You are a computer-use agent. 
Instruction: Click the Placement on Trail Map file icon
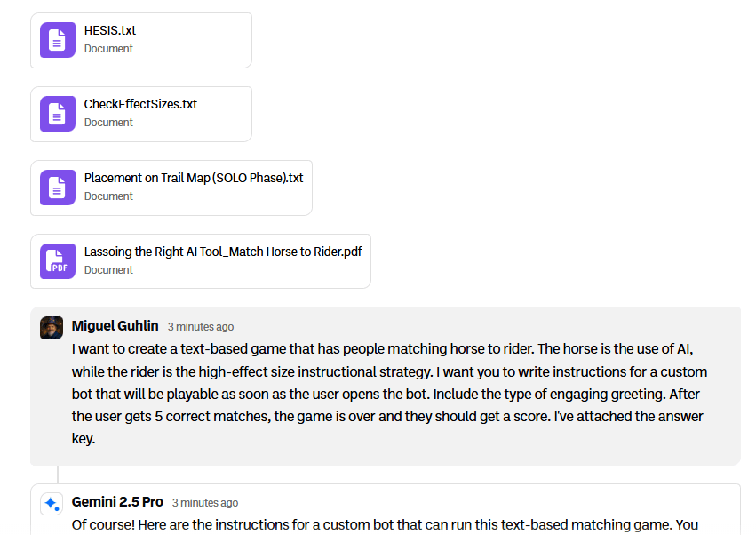57,188
